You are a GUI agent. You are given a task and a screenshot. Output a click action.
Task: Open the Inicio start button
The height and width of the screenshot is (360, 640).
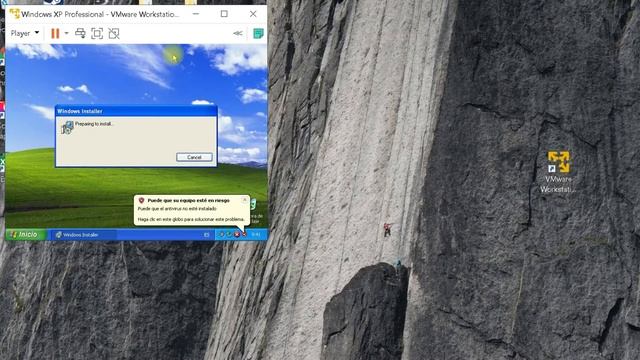(26, 234)
